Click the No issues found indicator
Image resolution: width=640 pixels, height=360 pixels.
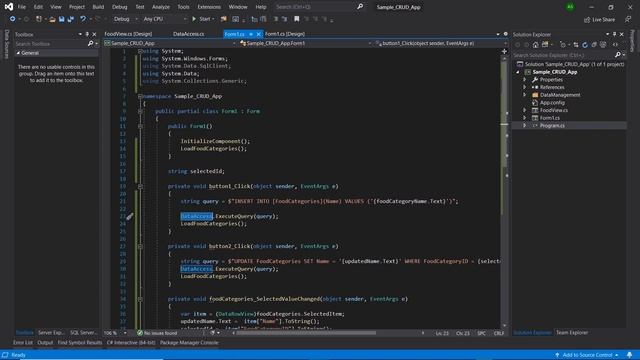click(157, 333)
